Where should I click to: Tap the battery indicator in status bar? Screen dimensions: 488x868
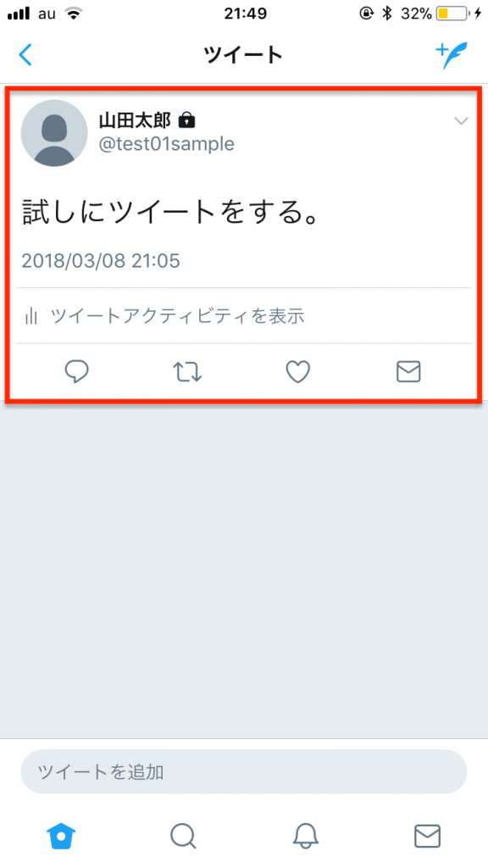[x=452, y=14]
